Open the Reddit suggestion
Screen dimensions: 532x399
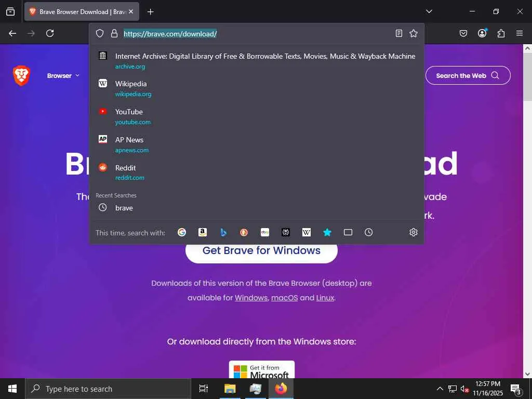pyautogui.click(x=257, y=172)
